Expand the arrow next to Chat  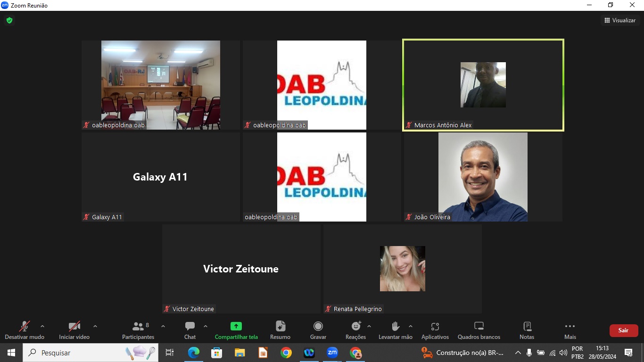coord(206,326)
